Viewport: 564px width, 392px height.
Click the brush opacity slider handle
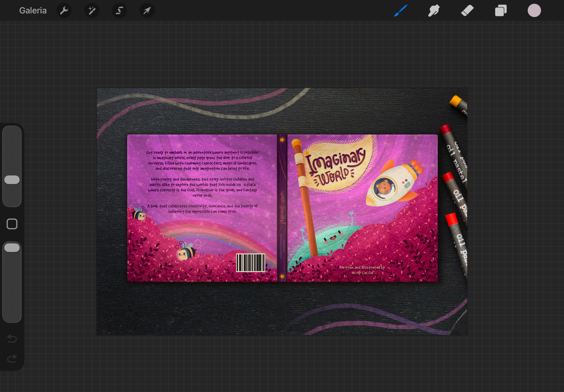click(12, 248)
